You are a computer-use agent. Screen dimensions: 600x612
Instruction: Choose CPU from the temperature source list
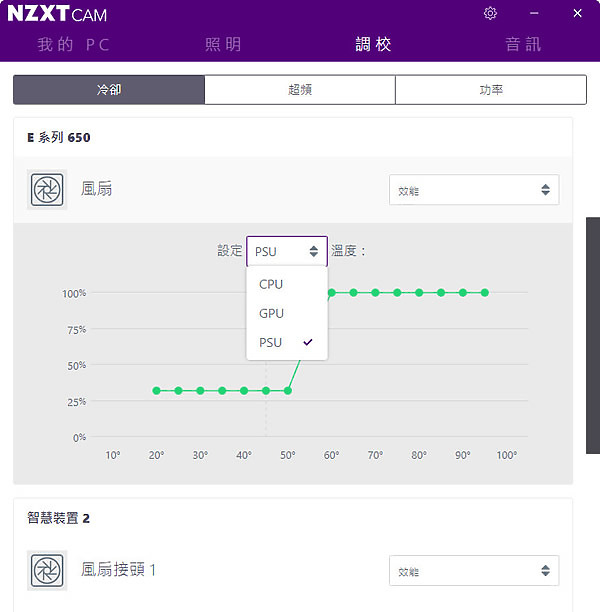pyautogui.click(x=287, y=284)
